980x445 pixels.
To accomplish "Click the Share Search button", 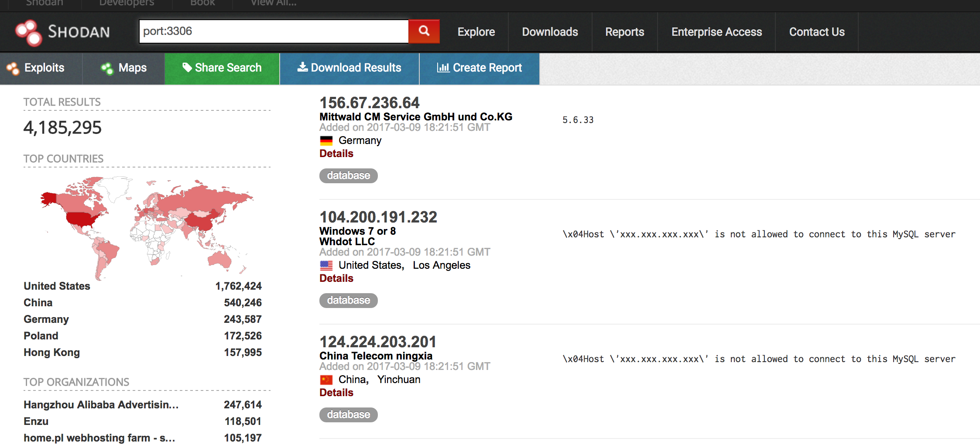I will pos(222,68).
